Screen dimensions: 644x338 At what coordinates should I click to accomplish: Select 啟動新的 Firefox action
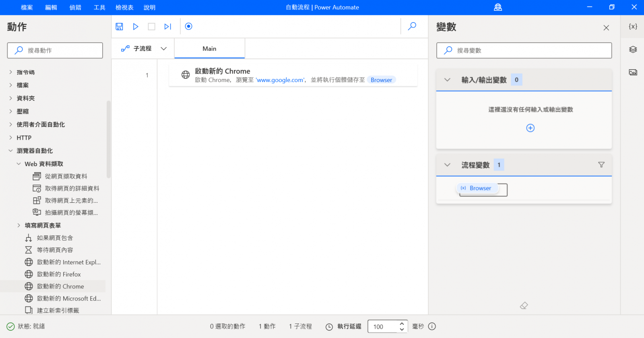pyautogui.click(x=53, y=274)
